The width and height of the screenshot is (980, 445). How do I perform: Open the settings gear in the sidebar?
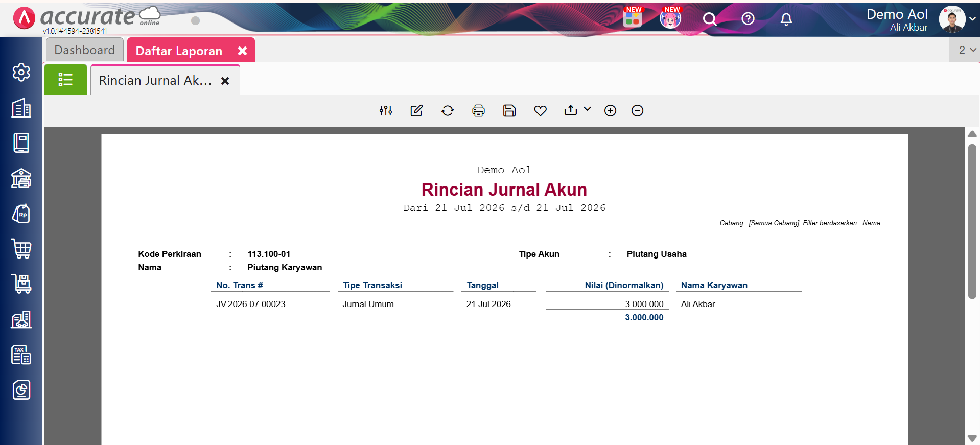21,72
